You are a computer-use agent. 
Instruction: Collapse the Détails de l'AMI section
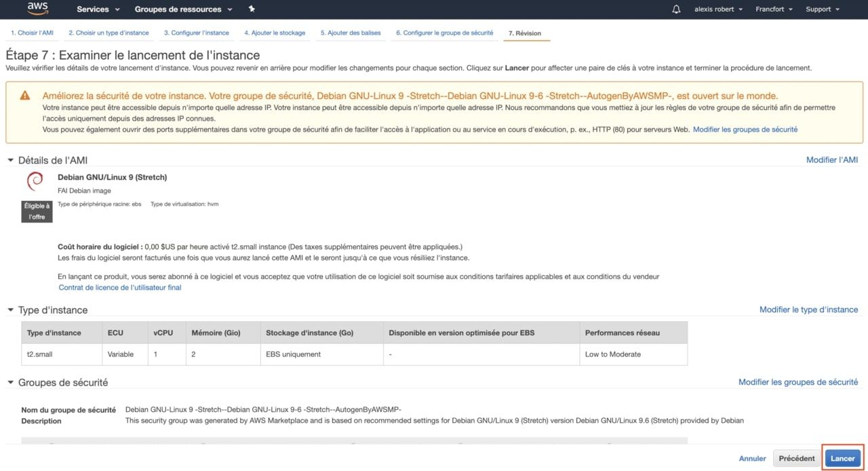(x=10, y=160)
